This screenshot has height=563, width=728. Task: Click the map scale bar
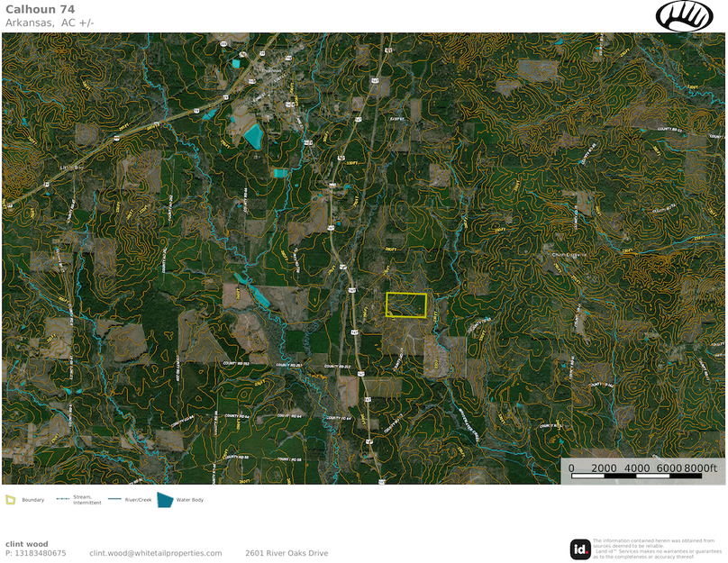point(643,476)
